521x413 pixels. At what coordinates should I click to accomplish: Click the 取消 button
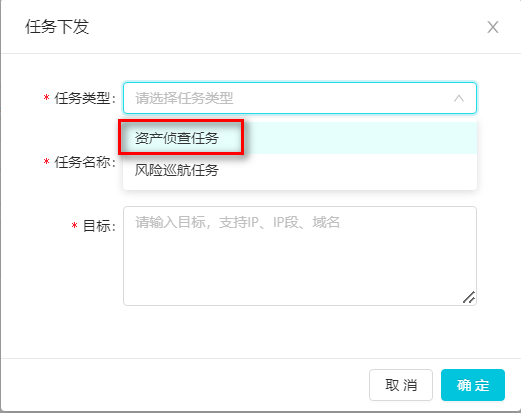point(401,385)
